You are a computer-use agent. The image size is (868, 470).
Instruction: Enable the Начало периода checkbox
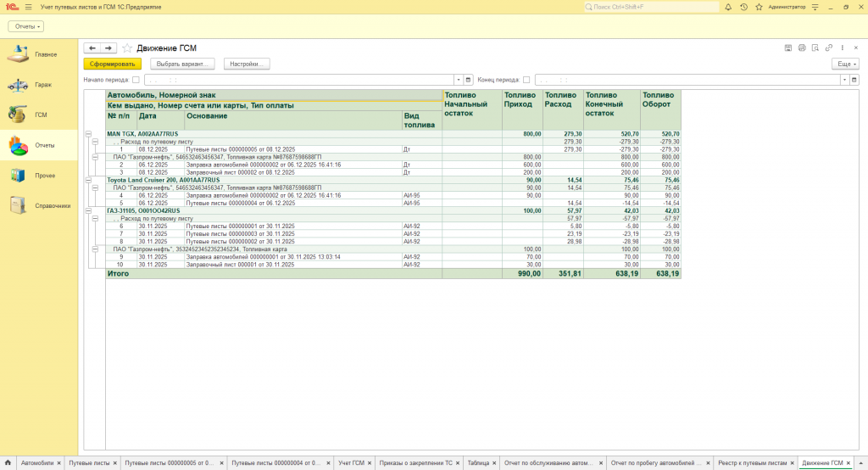tap(136, 80)
